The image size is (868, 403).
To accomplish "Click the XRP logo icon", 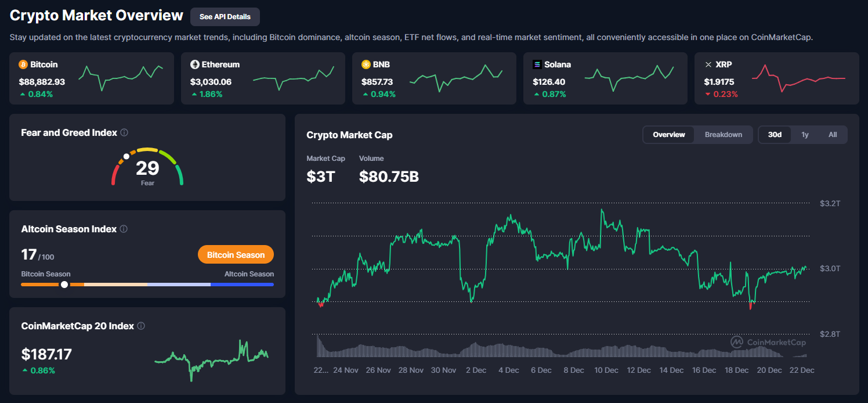I will [x=708, y=64].
